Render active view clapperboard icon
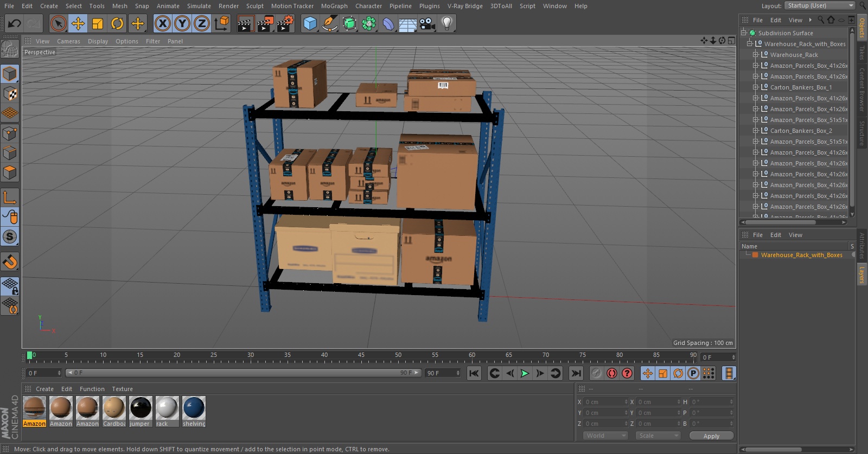Screen dimensions: 868x454 pos(245,23)
